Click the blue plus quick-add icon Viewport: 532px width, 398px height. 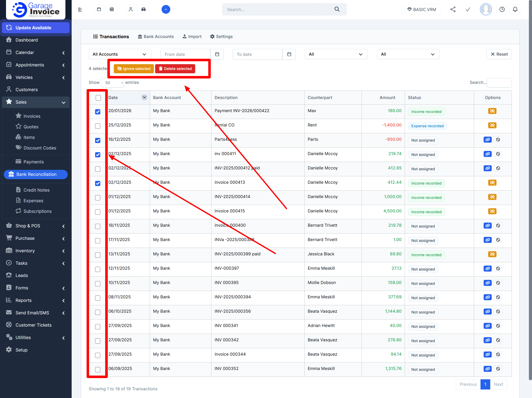[166, 9]
